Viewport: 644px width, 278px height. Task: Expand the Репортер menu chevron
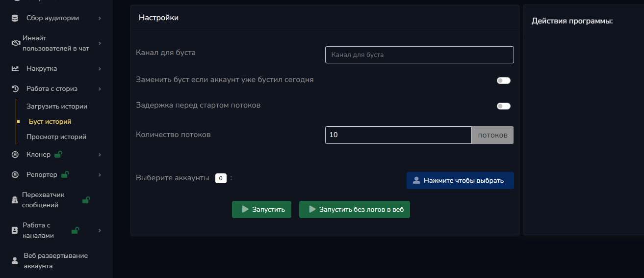point(100,175)
